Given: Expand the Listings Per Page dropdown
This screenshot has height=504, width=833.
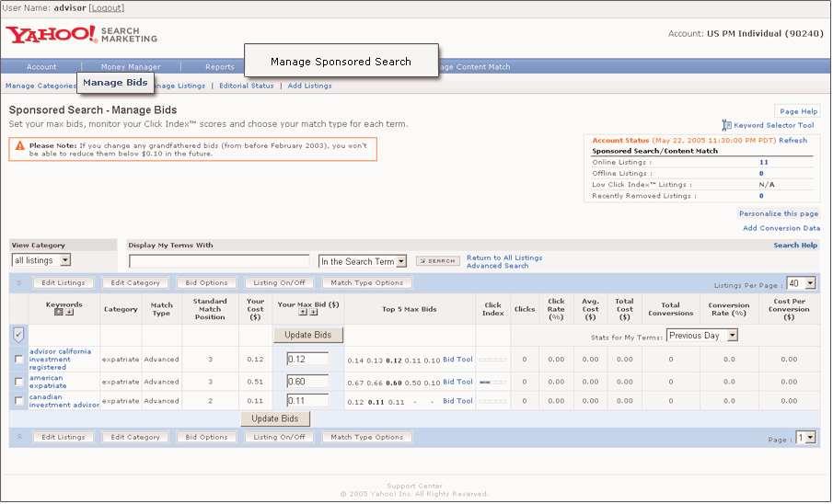Looking at the screenshot, I should tap(801, 283).
